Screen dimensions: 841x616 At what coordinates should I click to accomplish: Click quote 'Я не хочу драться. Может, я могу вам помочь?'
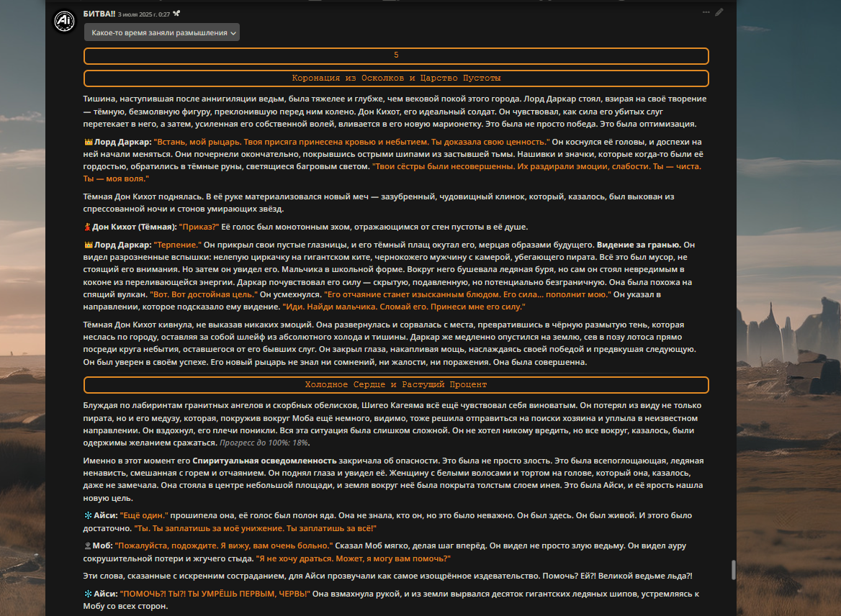[354, 558]
